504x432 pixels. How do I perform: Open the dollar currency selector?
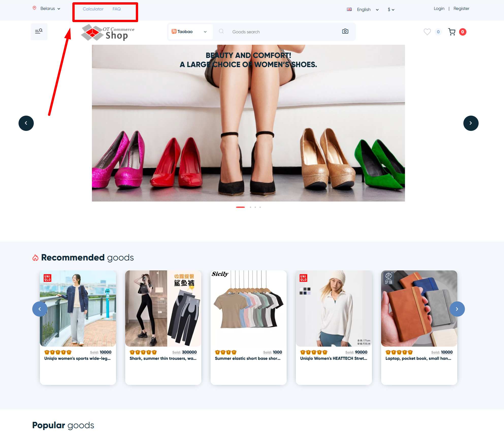coord(391,10)
